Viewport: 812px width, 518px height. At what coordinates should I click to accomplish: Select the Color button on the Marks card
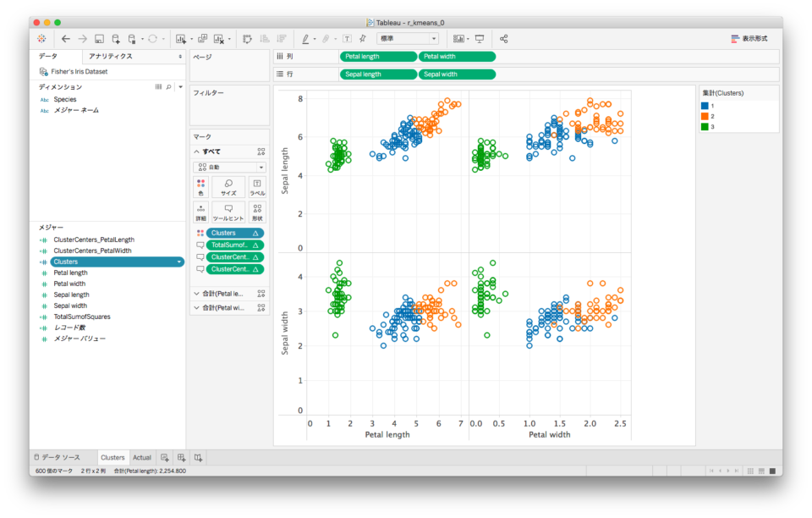coord(201,187)
